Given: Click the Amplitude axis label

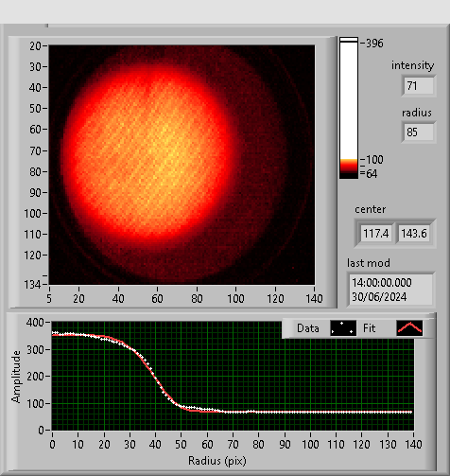Looking at the screenshot, I should pyautogui.click(x=16, y=377).
